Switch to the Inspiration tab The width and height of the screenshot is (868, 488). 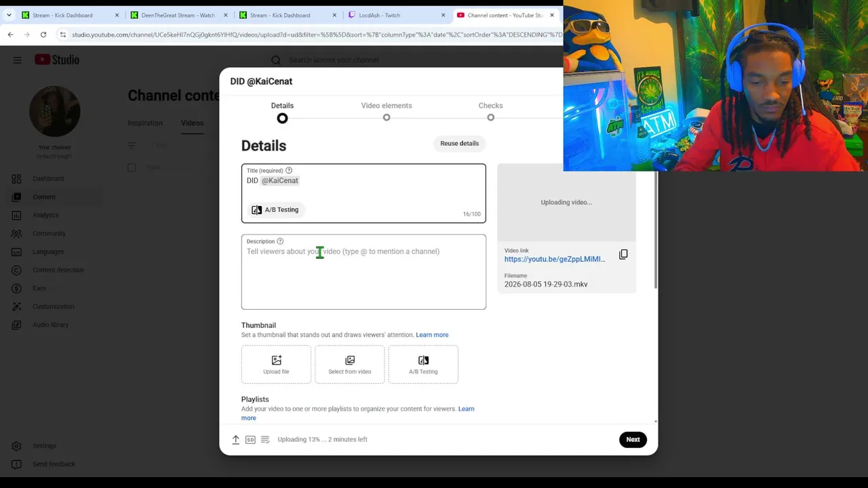coord(145,123)
